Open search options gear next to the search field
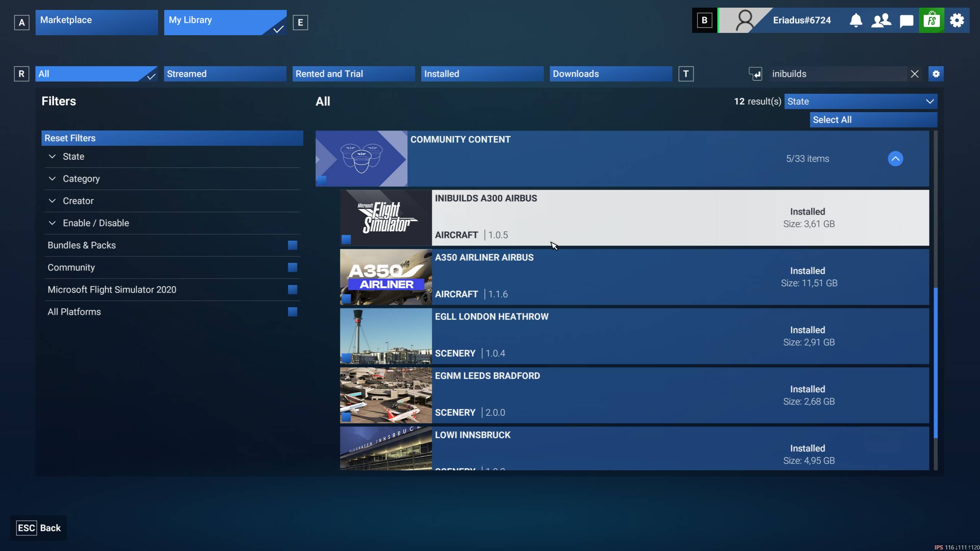This screenshot has height=551, width=980. pyautogui.click(x=936, y=74)
